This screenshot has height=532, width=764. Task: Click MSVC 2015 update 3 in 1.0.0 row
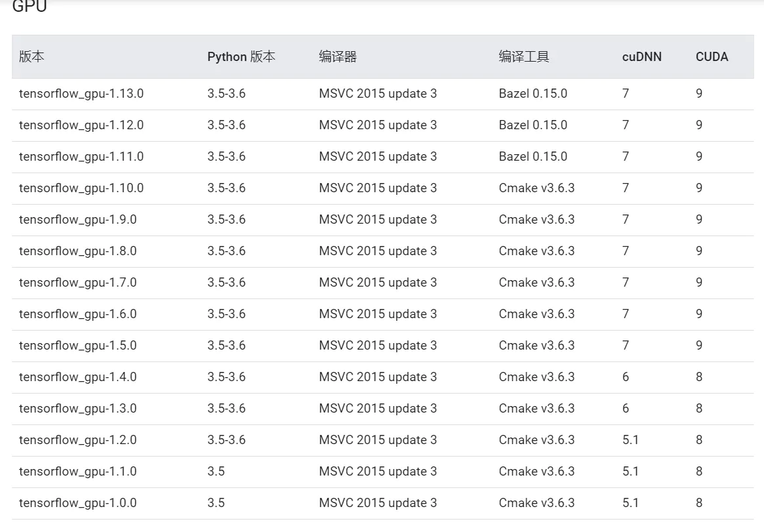(378, 502)
